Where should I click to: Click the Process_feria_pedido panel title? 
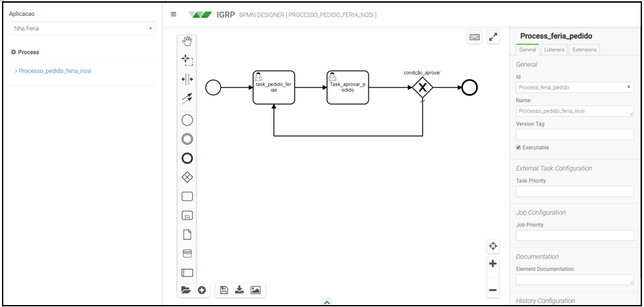tap(556, 36)
